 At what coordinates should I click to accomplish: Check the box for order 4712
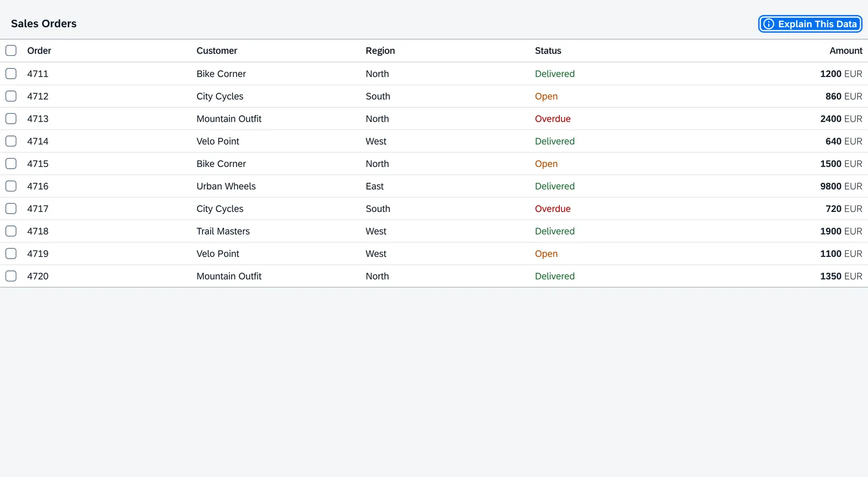coord(11,96)
